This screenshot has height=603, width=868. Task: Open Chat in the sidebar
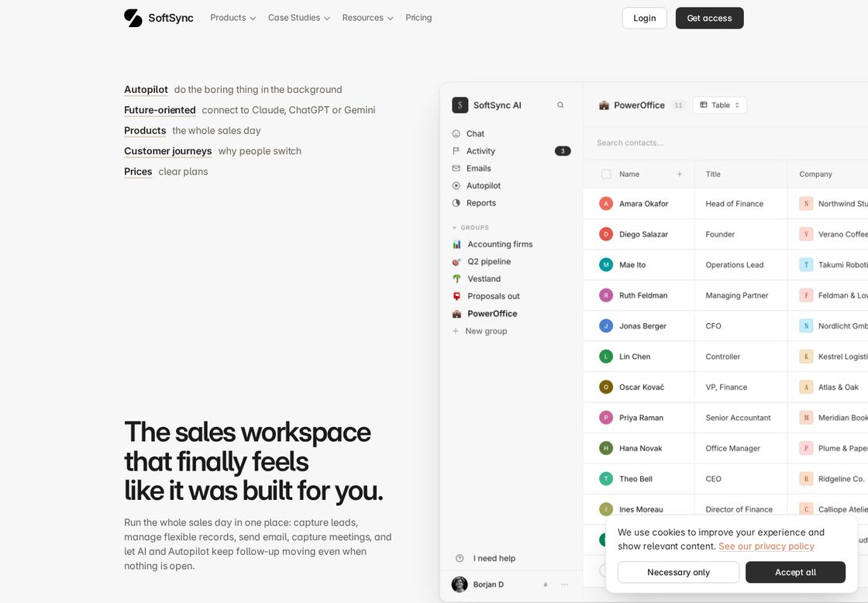pyautogui.click(x=475, y=133)
